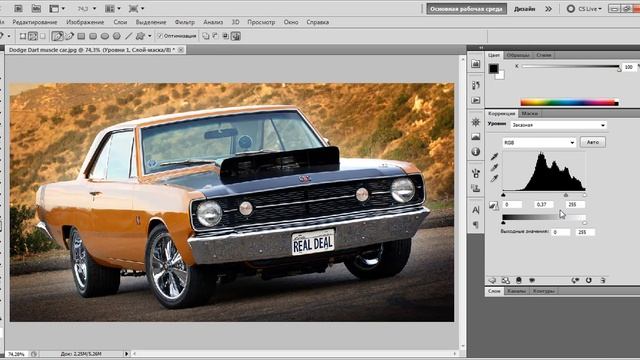
Task: Click the gamma input field showing 0,37
Action: click(543, 204)
